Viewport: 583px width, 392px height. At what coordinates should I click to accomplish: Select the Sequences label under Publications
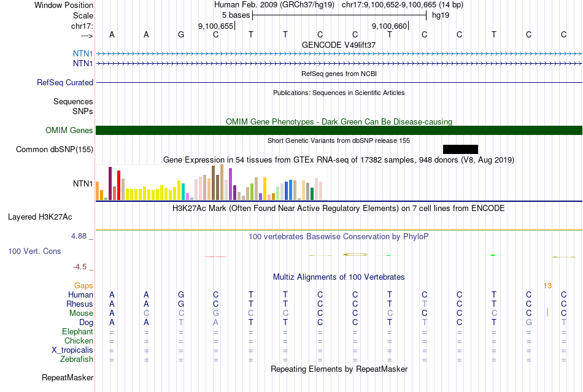(x=73, y=101)
